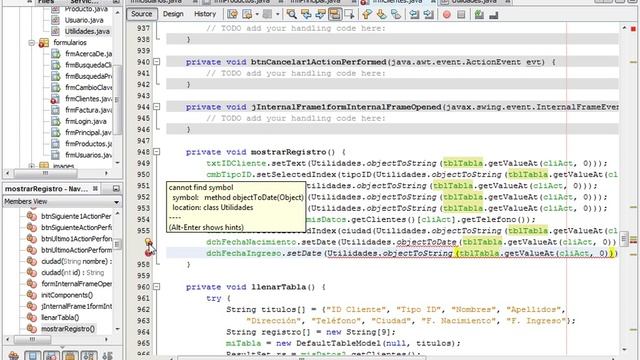Select frmUsuarios.java in project tree
Viewport: 640px width, 360px height.
point(88,155)
